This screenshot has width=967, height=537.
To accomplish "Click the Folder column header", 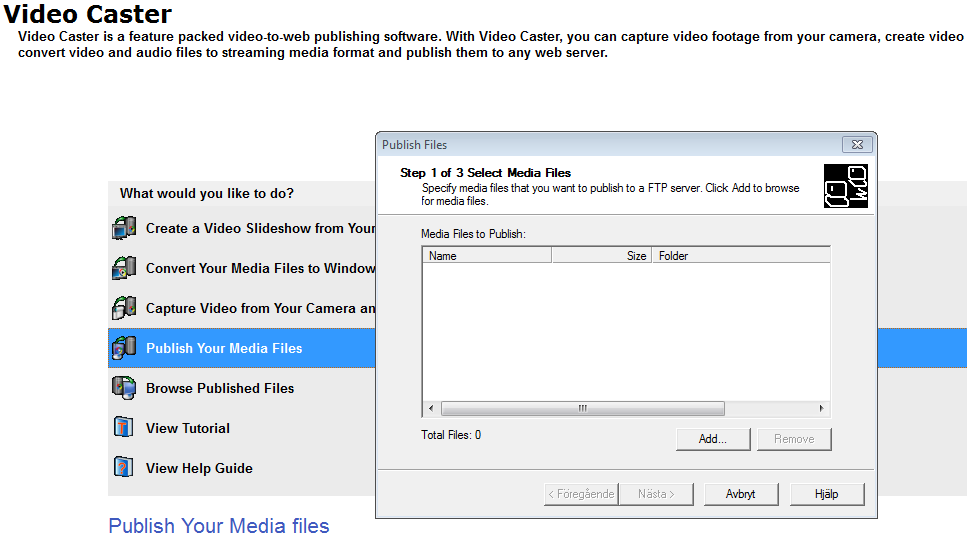I will 740,256.
